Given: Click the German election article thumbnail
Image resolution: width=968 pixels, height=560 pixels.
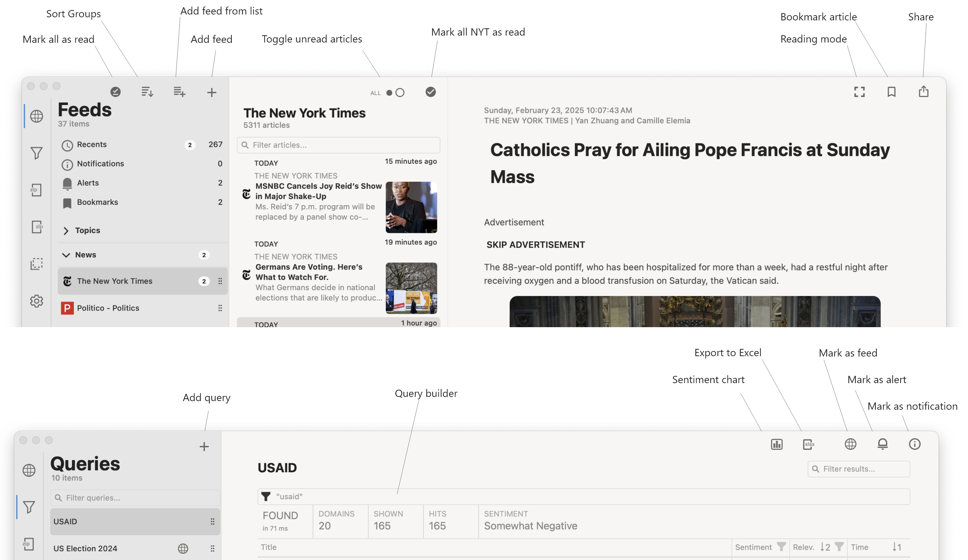Looking at the screenshot, I should (411, 288).
